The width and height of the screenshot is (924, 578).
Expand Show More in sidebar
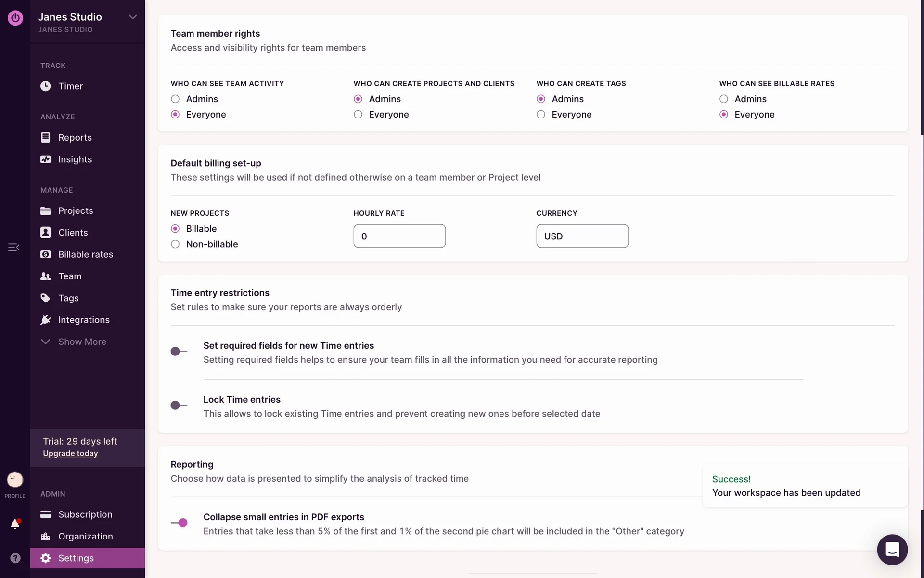point(82,342)
